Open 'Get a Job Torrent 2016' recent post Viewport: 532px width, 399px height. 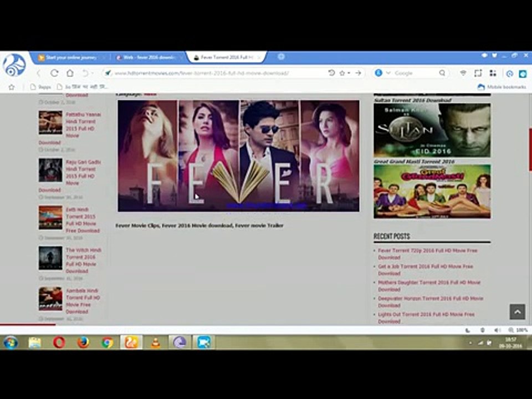(x=425, y=270)
